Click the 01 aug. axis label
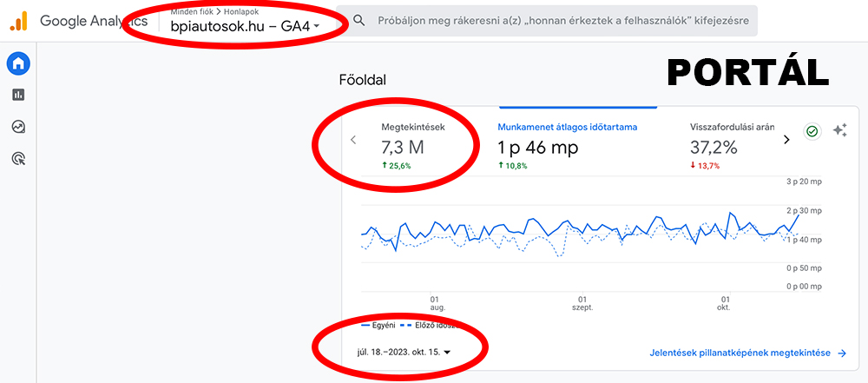The image size is (868, 383). 437,302
